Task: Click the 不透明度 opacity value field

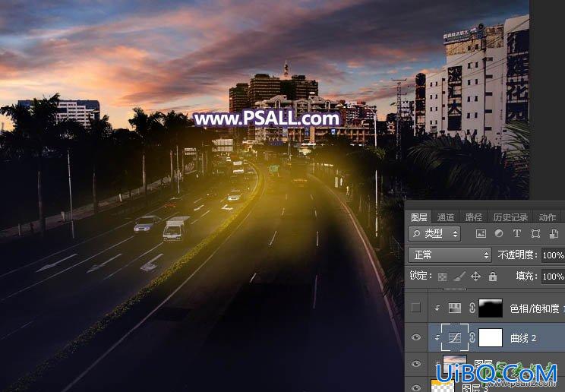Action: point(553,255)
